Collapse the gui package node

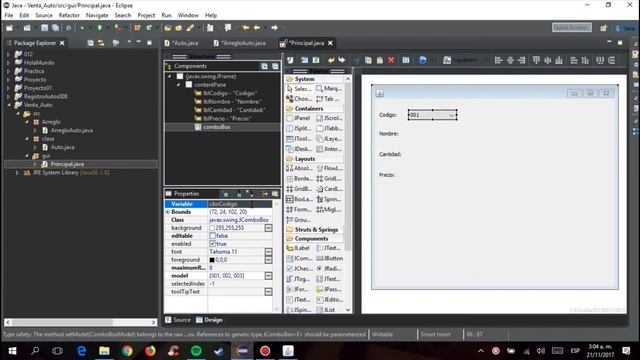click(x=27, y=156)
